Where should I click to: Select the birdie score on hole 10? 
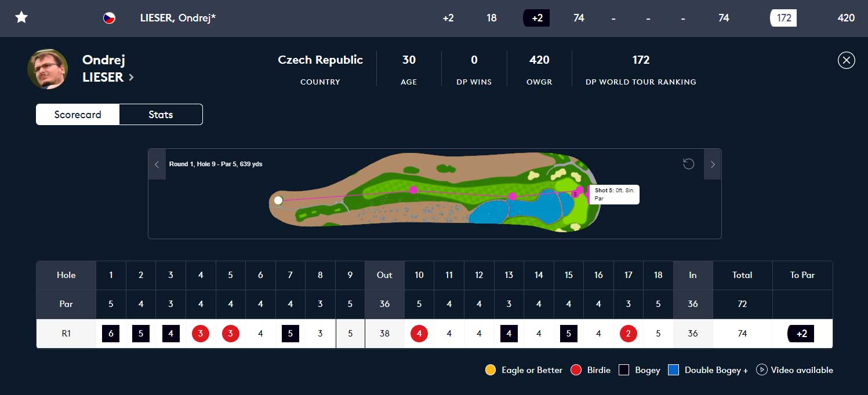419,334
